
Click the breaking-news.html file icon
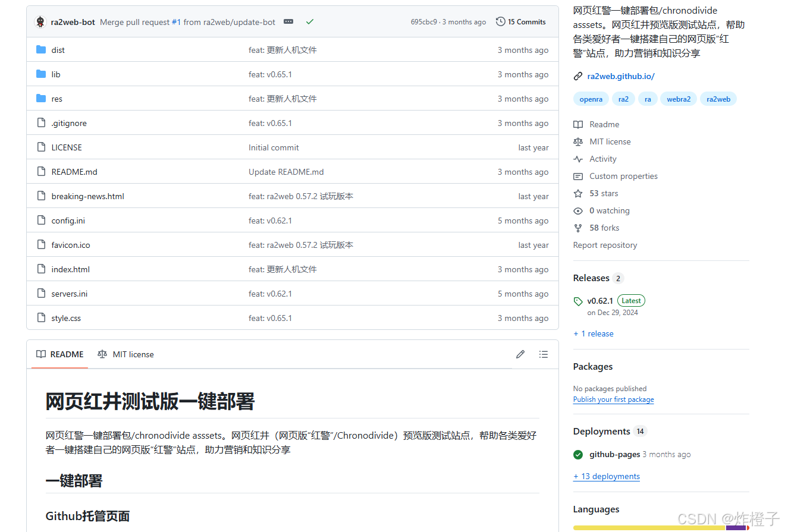41,196
